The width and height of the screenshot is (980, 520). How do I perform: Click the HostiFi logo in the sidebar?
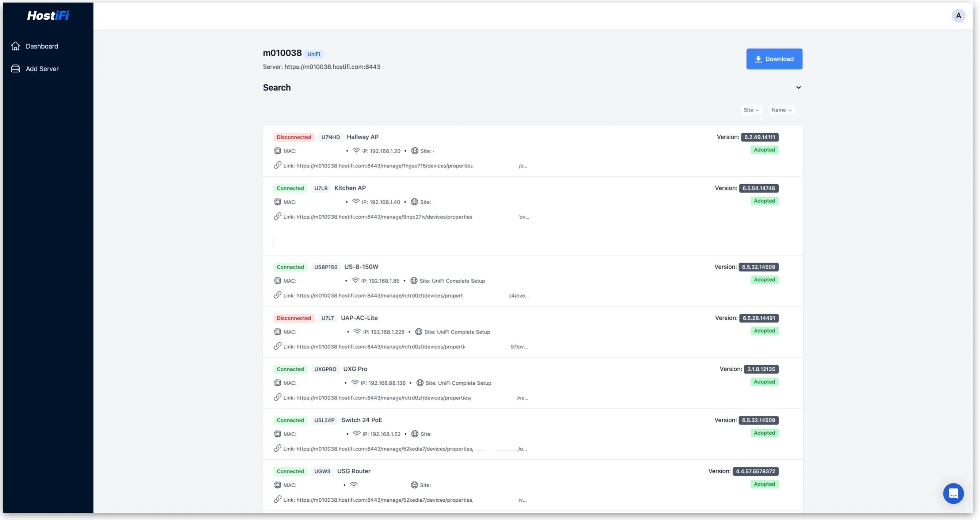48,15
